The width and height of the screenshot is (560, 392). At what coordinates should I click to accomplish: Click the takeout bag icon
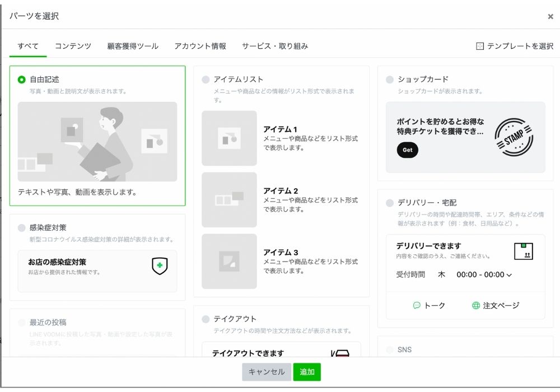340,353
